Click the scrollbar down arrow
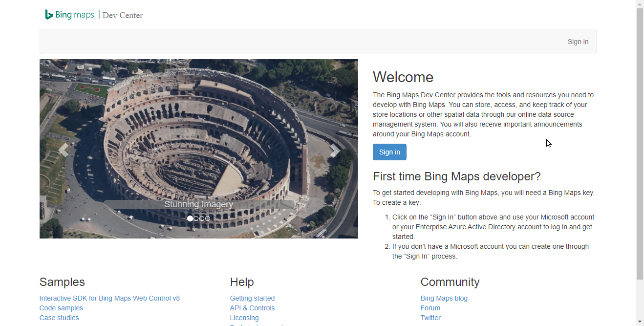 640,322
